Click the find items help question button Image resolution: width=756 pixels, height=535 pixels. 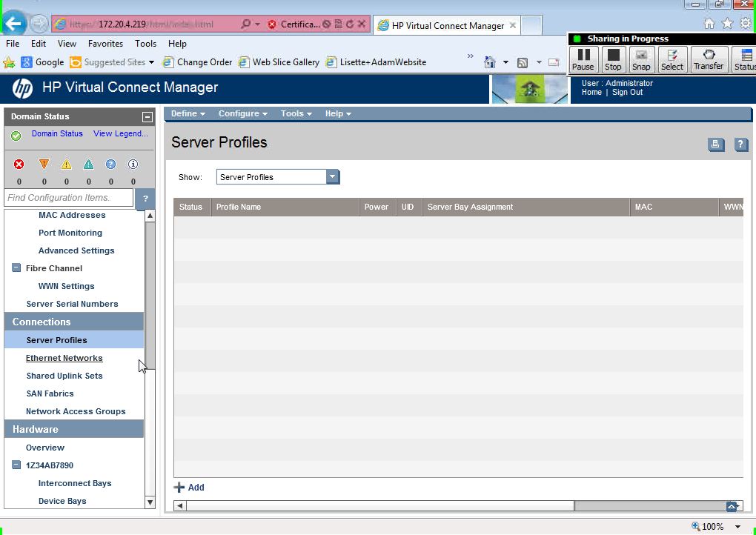click(x=145, y=198)
